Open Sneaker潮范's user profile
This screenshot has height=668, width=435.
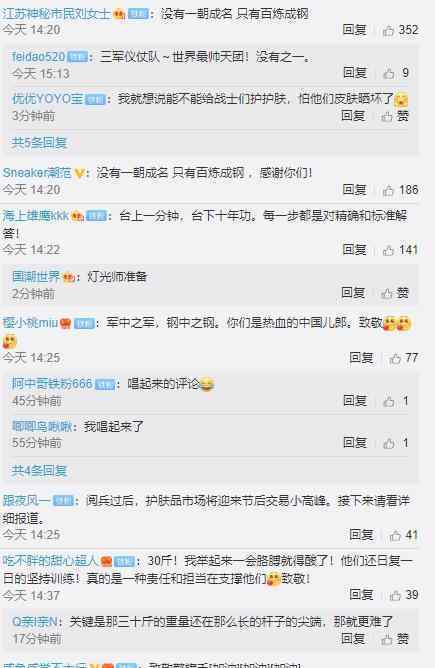pyautogui.click(x=37, y=173)
